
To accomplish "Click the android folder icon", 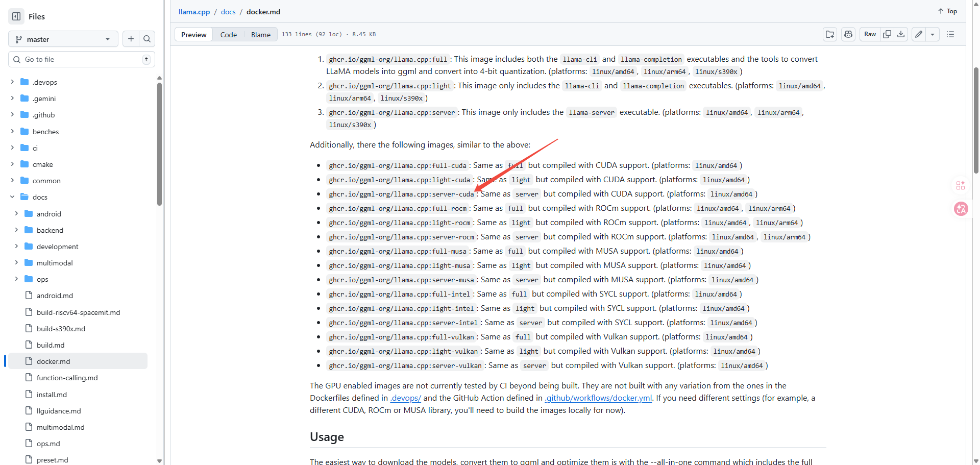I will [x=29, y=213].
